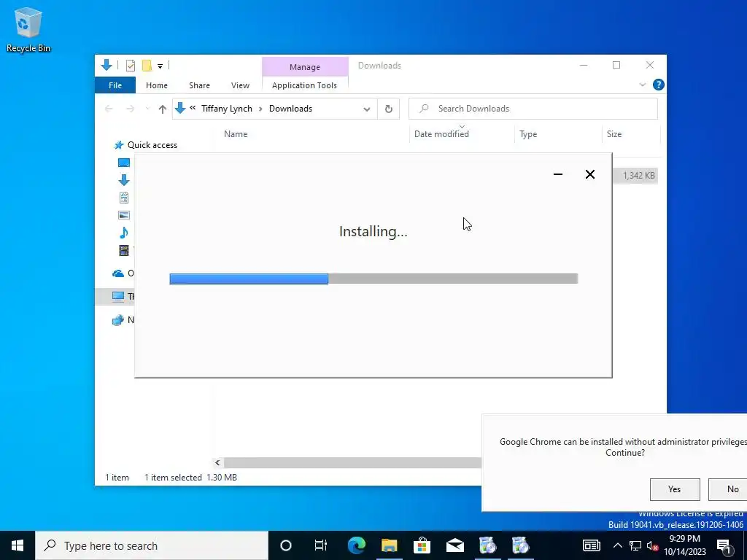Close the Installing dialog window
Image resolution: width=747 pixels, height=560 pixels.
tap(589, 174)
